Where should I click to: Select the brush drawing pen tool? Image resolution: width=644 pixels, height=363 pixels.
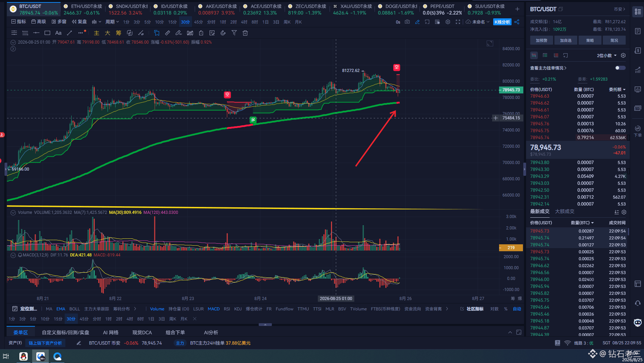coord(179,33)
